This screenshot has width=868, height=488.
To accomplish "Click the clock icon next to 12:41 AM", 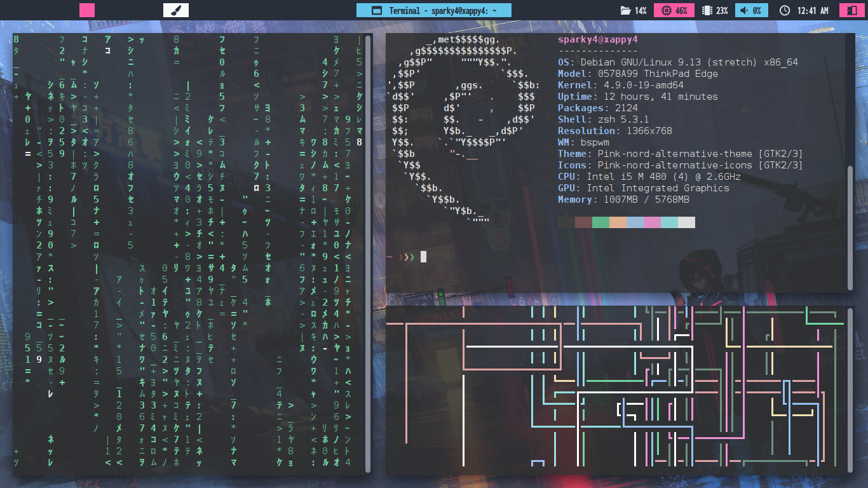I will point(784,11).
